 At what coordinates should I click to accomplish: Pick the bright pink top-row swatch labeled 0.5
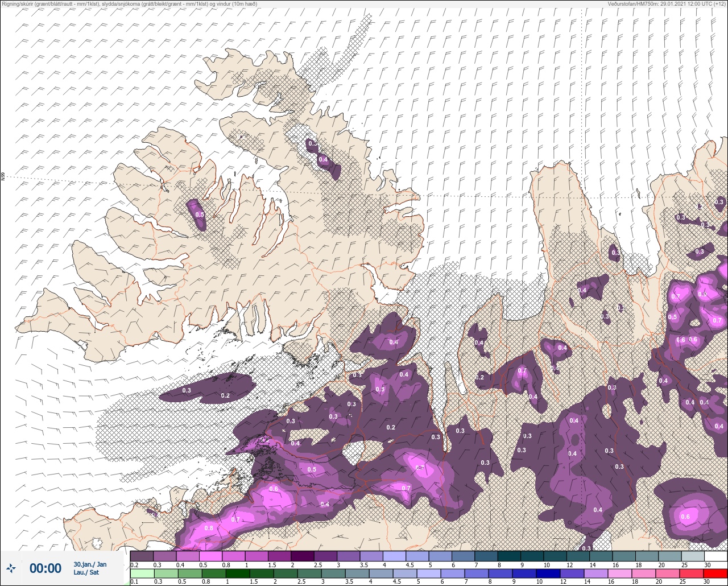coord(210,556)
